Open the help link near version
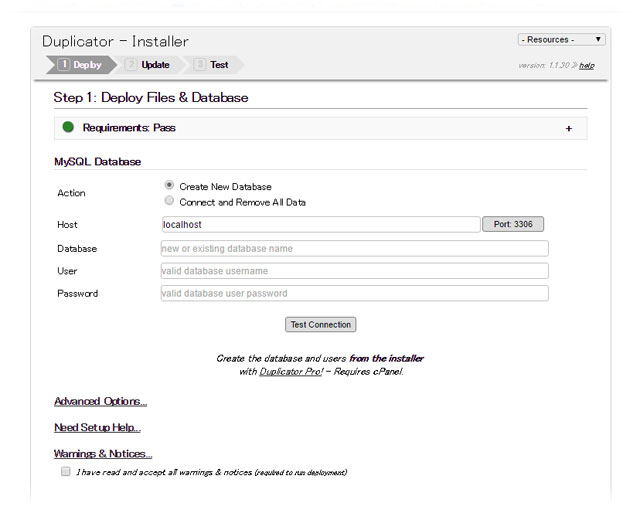Viewport: 640px width, 513px height. 587,66
